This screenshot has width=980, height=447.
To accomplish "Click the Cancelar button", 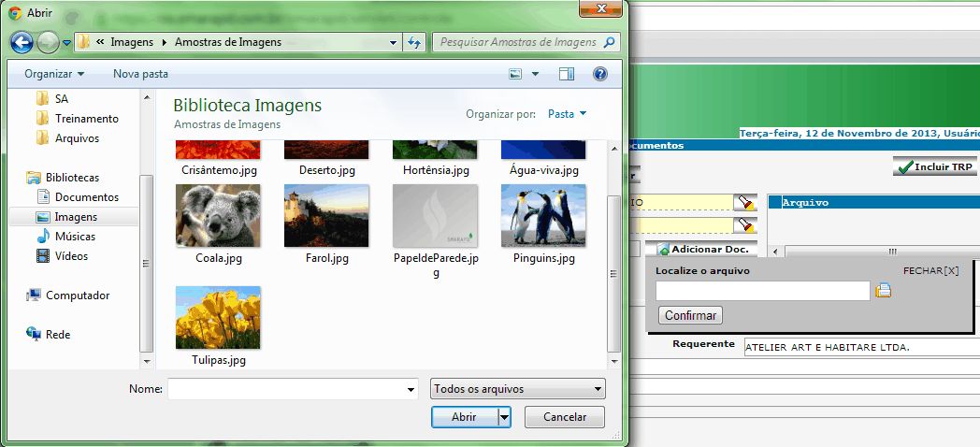I will [x=565, y=417].
